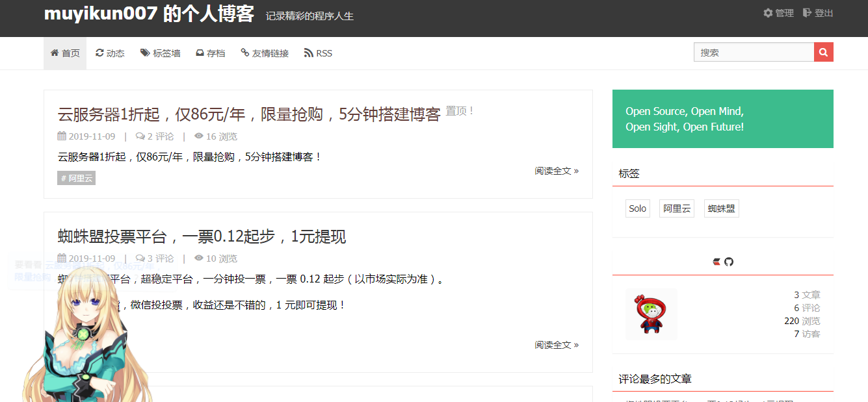Click the 10 浏览 view count
The height and width of the screenshot is (402, 868).
[216, 258]
